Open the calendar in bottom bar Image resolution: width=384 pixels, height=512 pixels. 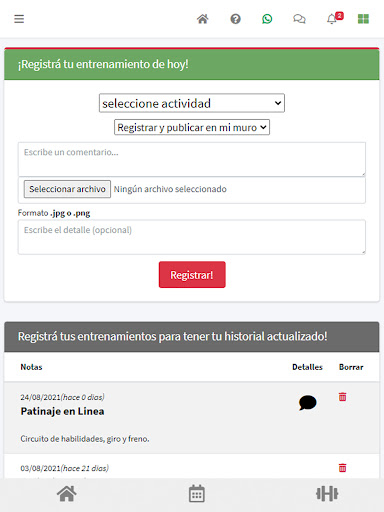pos(197,494)
